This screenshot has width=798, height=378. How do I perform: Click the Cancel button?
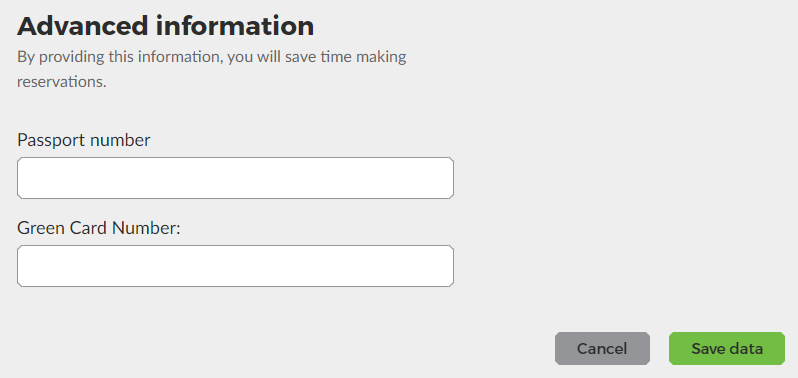point(602,348)
